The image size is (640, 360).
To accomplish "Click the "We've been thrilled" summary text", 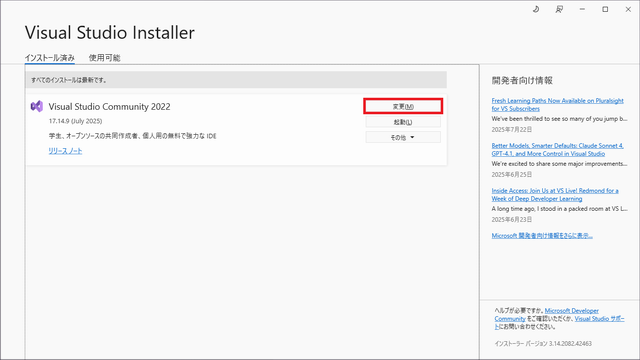I will pos(559,119).
